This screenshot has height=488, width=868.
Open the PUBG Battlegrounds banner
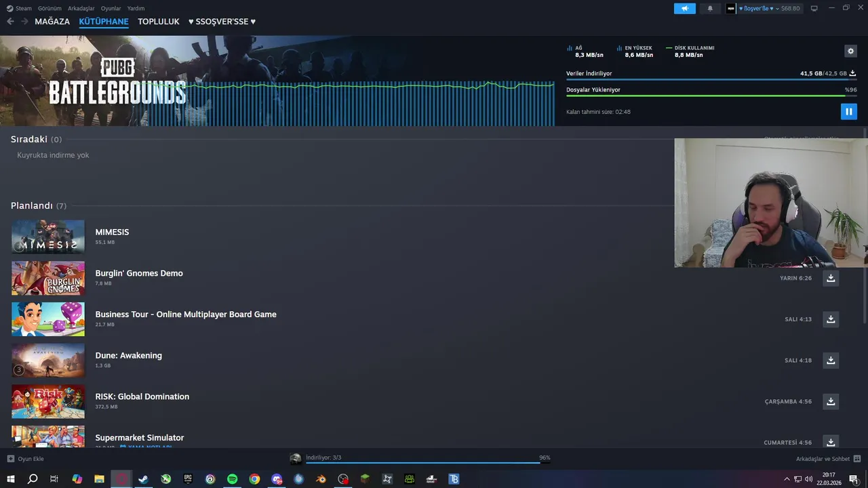click(277, 81)
